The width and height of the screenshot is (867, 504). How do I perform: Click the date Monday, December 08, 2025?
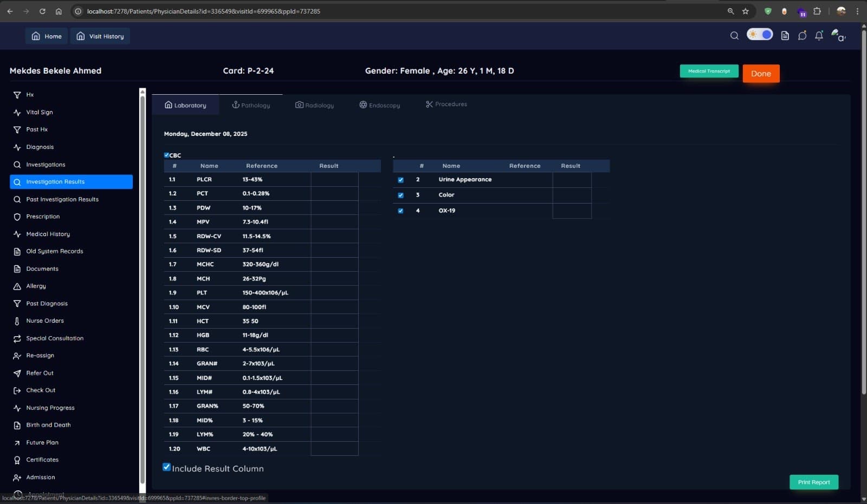[205, 134]
